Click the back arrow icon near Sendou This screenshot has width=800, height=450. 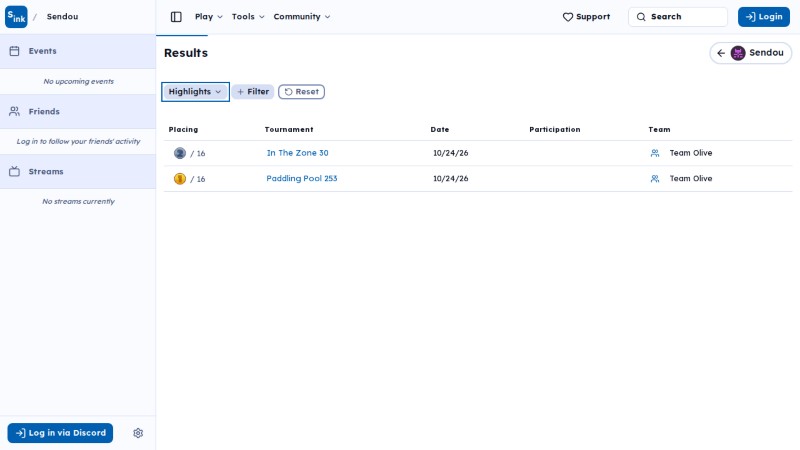[x=721, y=53]
